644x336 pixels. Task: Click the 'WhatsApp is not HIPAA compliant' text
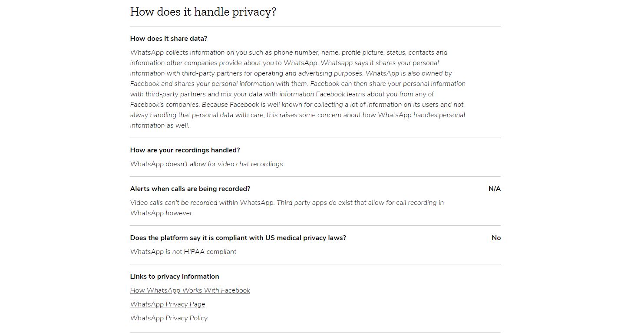pyautogui.click(x=183, y=252)
